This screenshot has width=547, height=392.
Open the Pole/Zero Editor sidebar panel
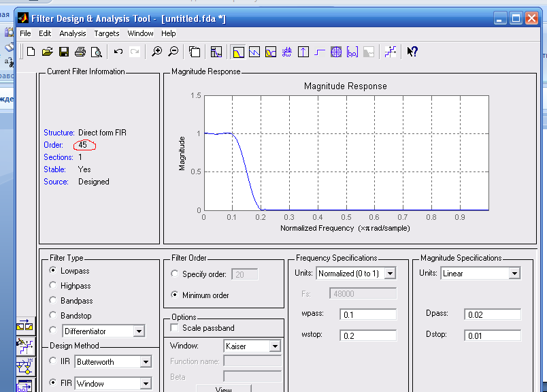click(x=24, y=346)
